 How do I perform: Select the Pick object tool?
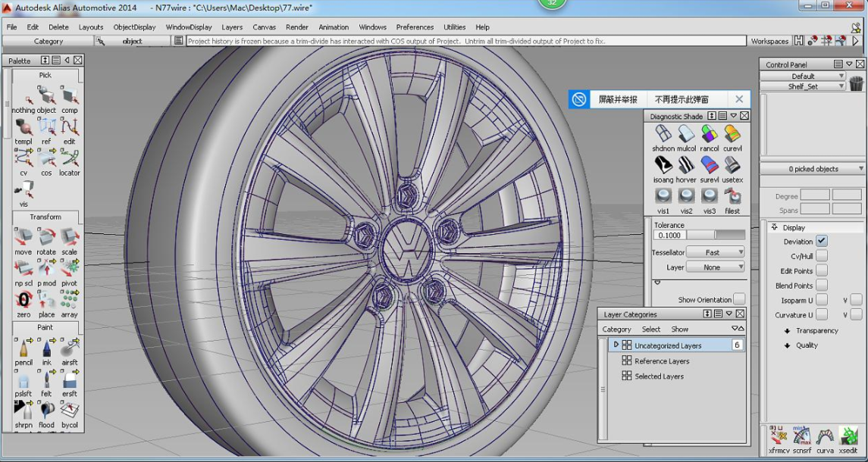(46, 99)
